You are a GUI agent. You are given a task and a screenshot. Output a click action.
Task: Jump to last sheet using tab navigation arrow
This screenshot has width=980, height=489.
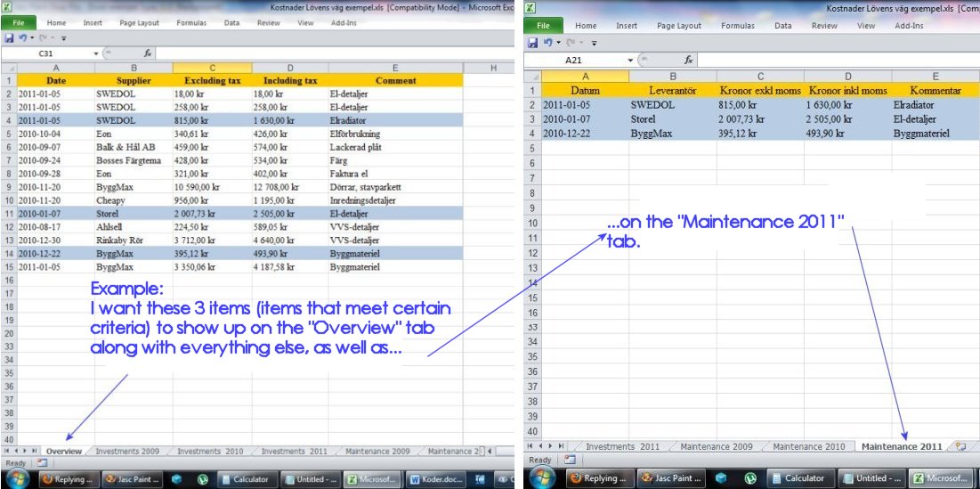pos(36,451)
